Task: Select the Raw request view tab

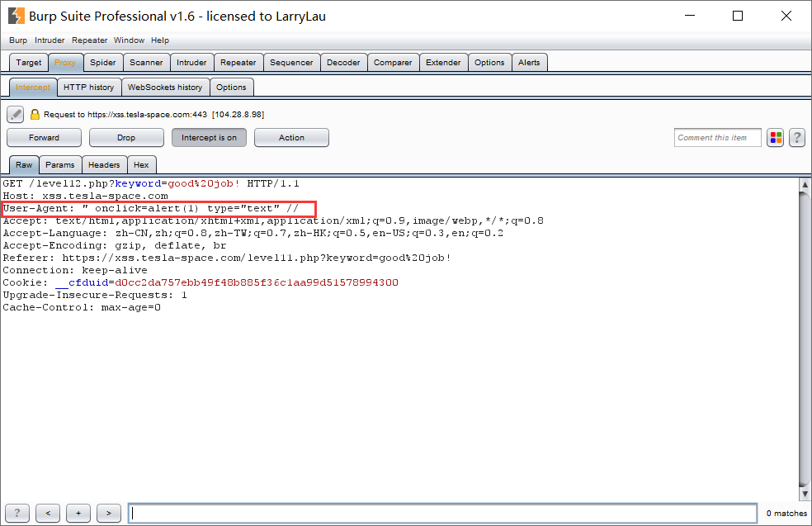Action: tap(24, 165)
